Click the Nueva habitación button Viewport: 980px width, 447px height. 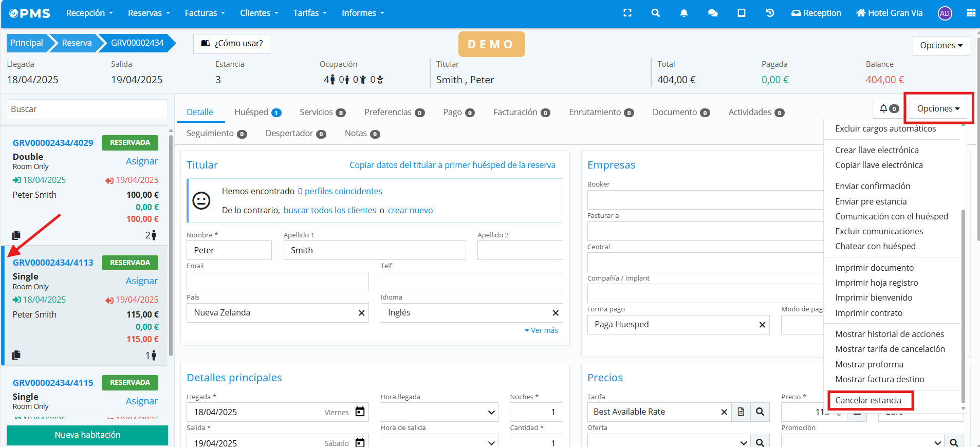(x=87, y=435)
